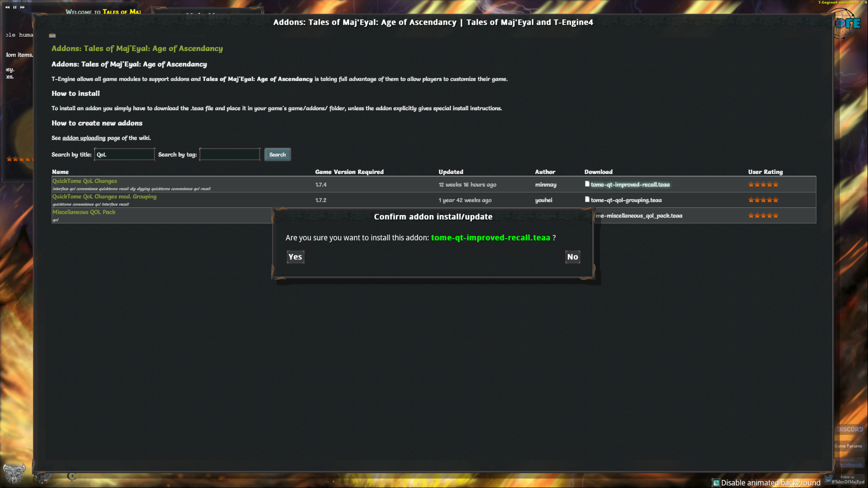Pause the background music
This screenshot has height=488, width=868.
[x=15, y=7]
